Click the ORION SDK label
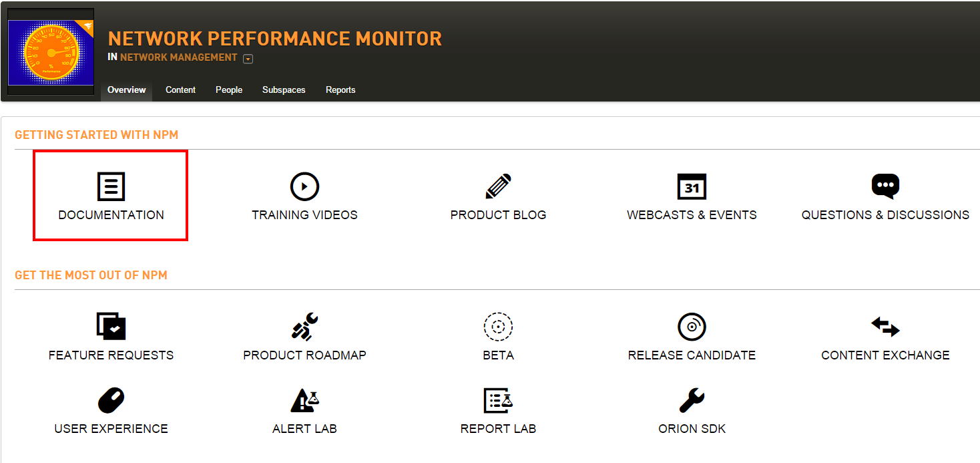The height and width of the screenshot is (463, 980). click(x=692, y=429)
